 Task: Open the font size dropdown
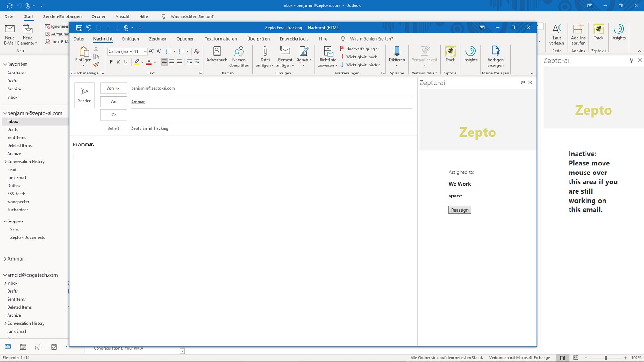click(x=145, y=51)
